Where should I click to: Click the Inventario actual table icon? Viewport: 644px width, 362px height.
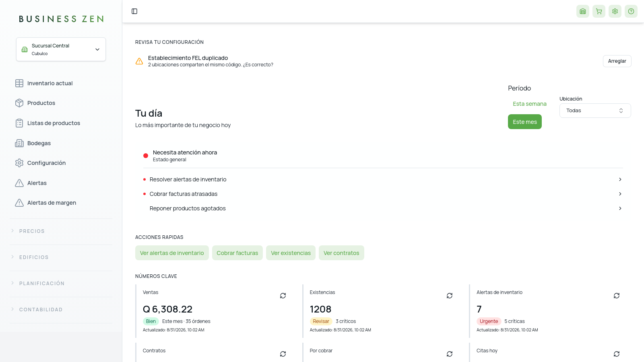[x=19, y=83]
